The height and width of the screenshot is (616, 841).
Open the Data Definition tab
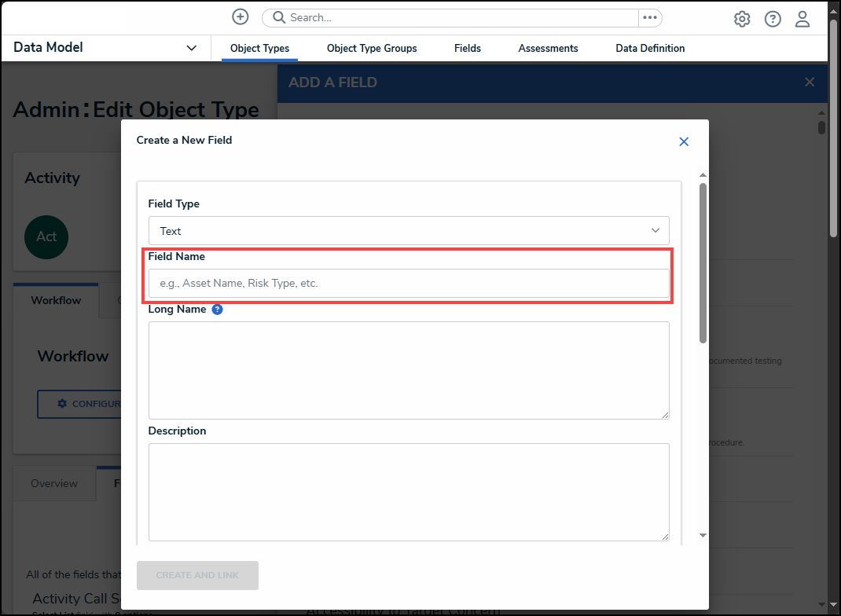click(649, 48)
